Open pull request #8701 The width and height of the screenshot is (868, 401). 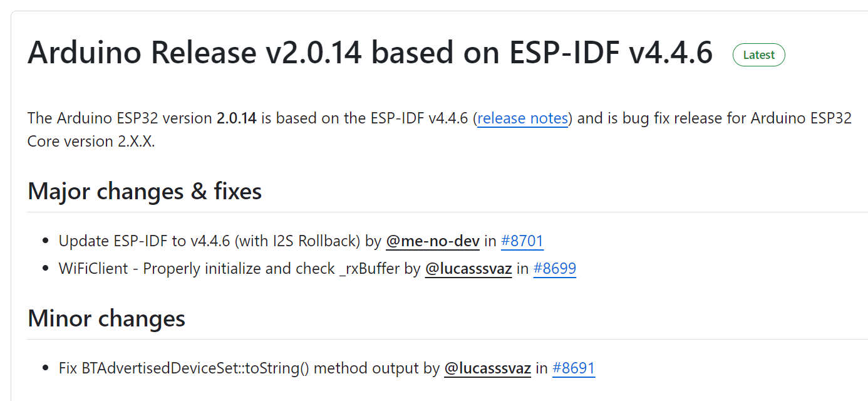[522, 241]
